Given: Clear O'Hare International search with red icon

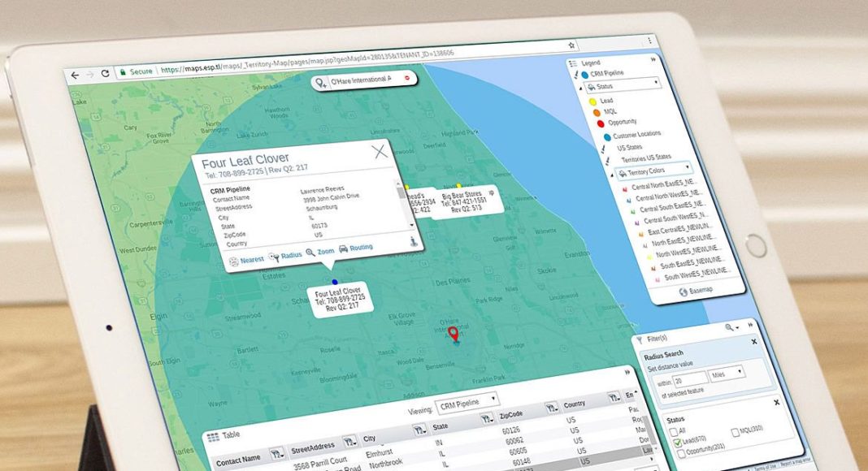Looking at the screenshot, I should point(407,78).
